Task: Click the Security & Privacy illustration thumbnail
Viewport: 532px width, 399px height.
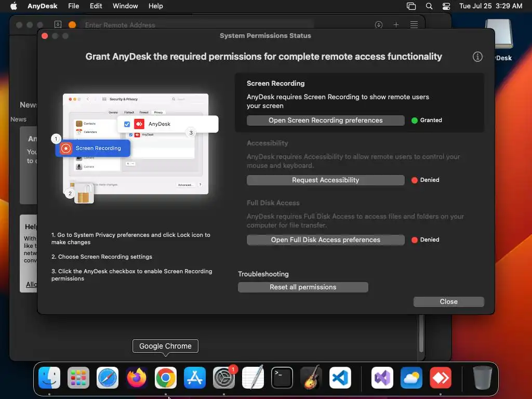Action: 136,144
